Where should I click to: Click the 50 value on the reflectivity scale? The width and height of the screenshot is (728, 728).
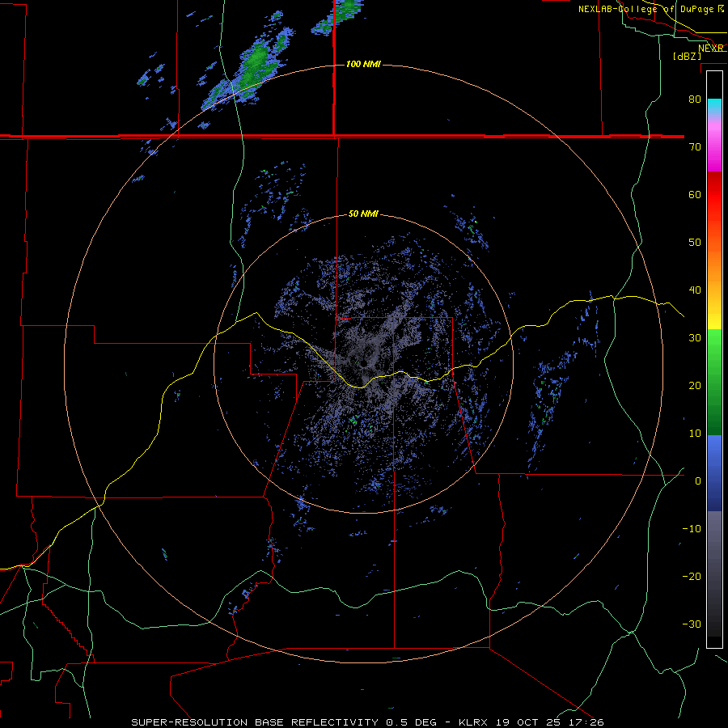click(x=695, y=243)
